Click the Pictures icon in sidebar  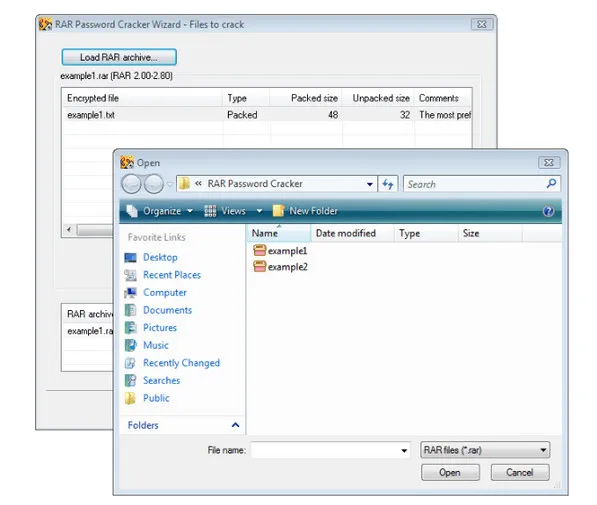[130, 328]
